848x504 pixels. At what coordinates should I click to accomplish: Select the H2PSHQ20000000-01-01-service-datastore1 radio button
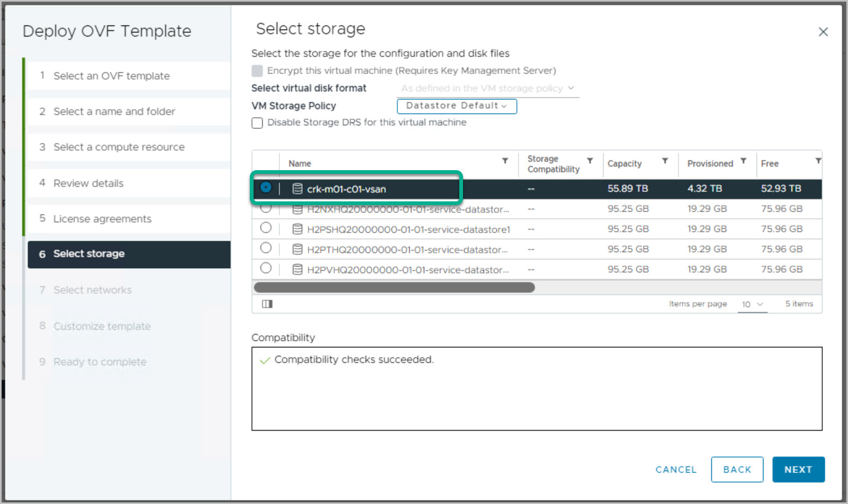coord(266,228)
